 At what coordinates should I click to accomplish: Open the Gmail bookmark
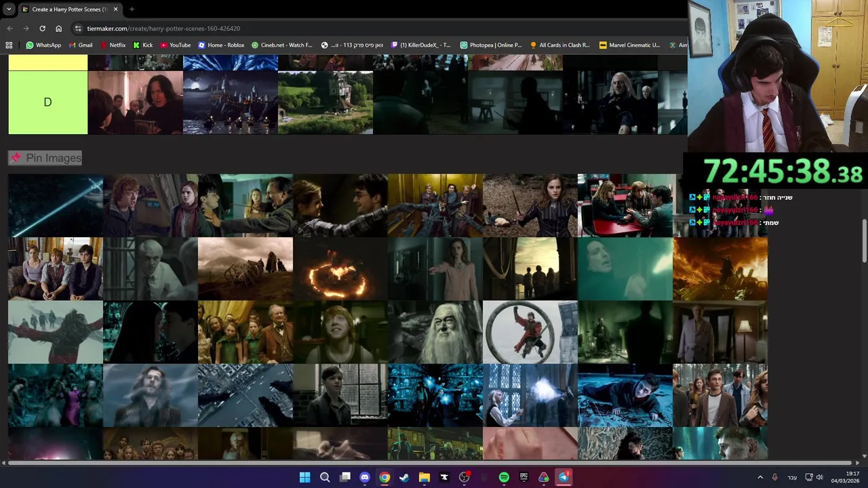click(x=81, y=45)
